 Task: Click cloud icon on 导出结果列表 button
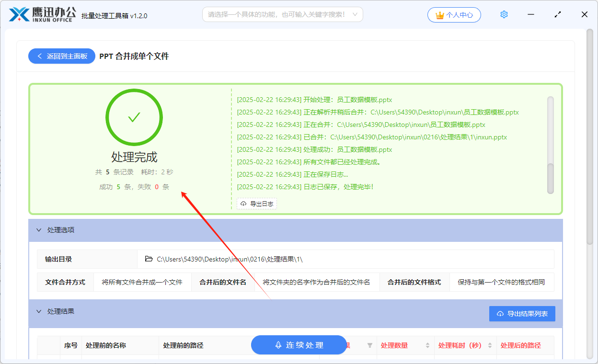pos(500,314)
